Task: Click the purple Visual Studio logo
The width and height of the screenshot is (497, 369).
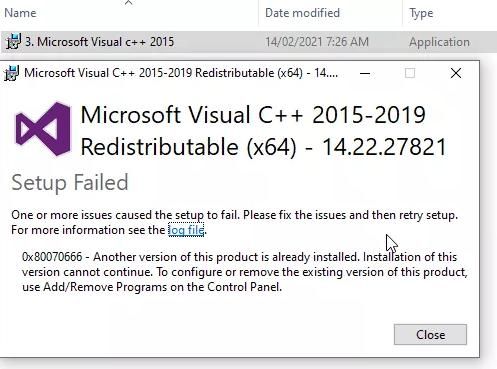Action: [x=43, y=129]
